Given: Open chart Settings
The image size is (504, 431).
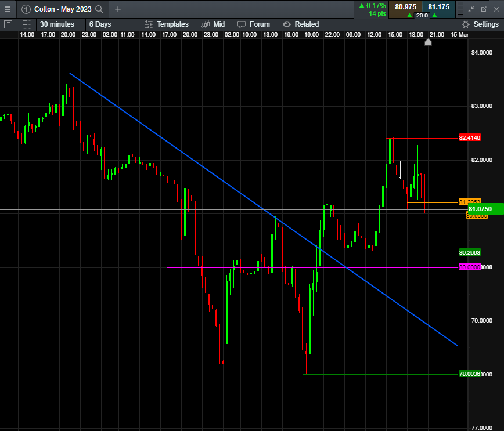Looking at the screenshot, I should tap(480, 24).
